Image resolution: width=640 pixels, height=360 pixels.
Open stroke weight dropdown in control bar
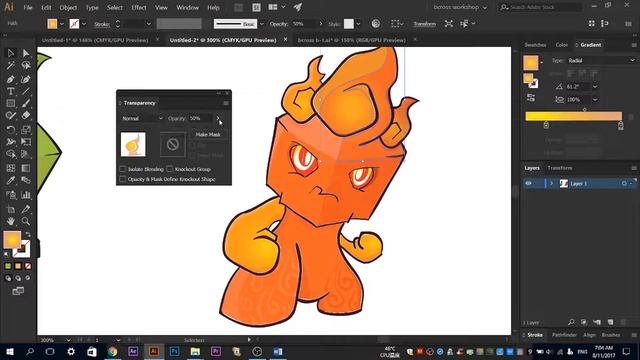(x=149, y=24)
